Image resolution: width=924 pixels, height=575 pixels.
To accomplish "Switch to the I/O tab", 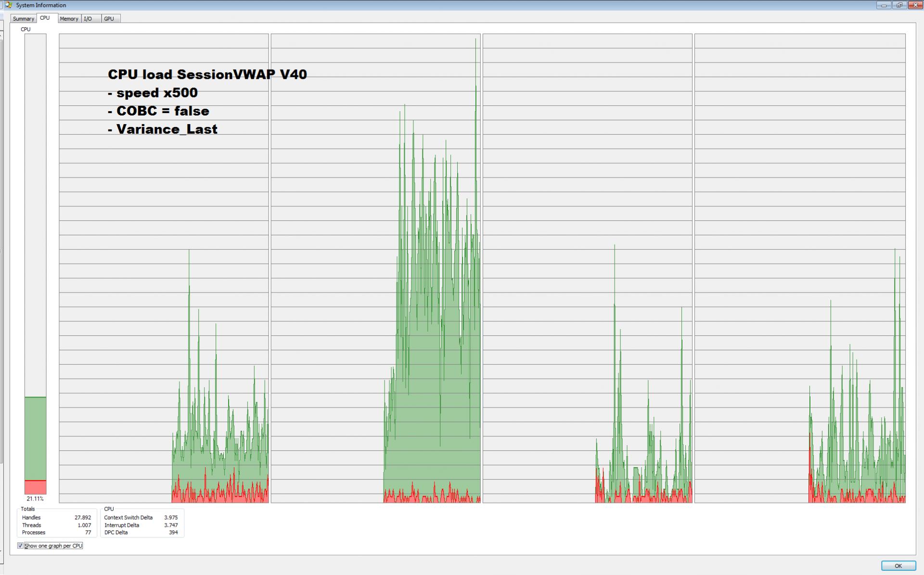I will point(88,19).
